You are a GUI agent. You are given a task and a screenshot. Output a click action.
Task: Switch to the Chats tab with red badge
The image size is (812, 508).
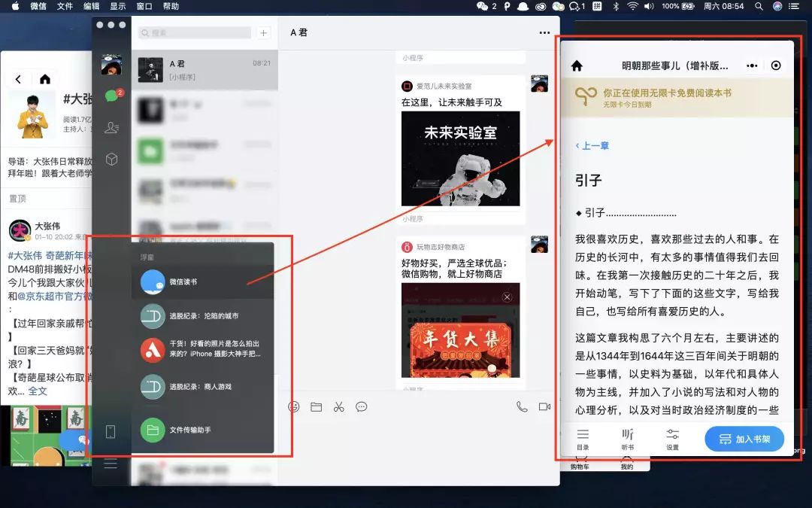pos(111,96)
